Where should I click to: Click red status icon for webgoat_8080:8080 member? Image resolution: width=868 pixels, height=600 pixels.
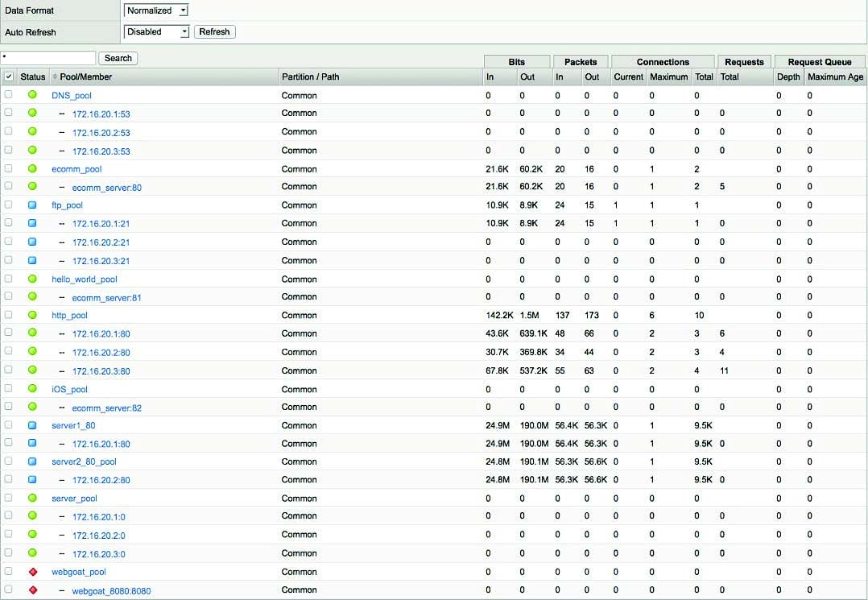32,590
